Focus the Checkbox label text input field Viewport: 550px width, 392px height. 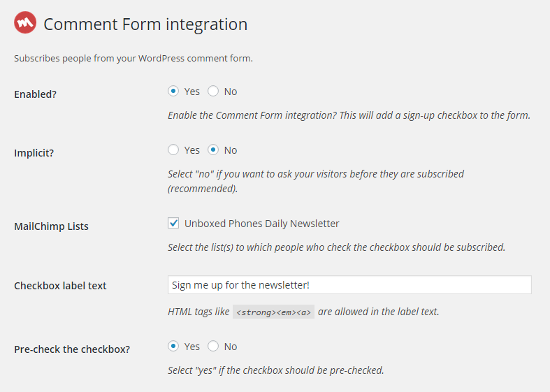pos(349,284)
